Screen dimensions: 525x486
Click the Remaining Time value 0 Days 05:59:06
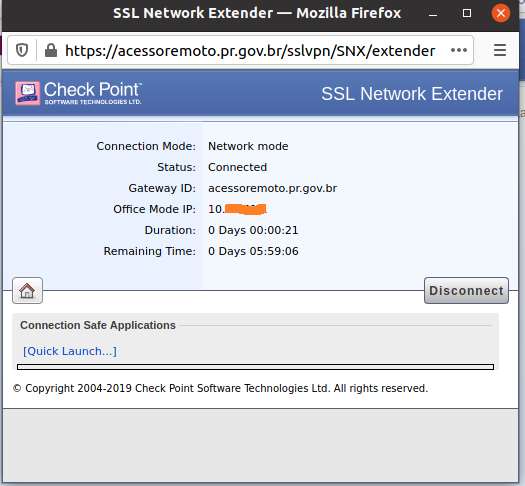(253, 251)
